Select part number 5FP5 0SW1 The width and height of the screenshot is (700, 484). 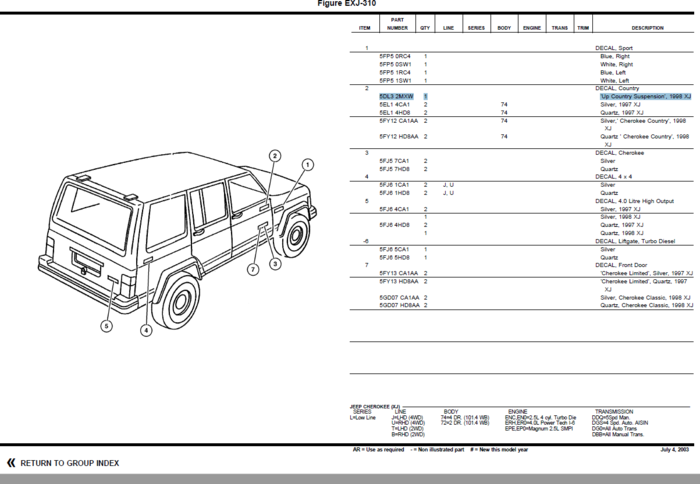396,64
